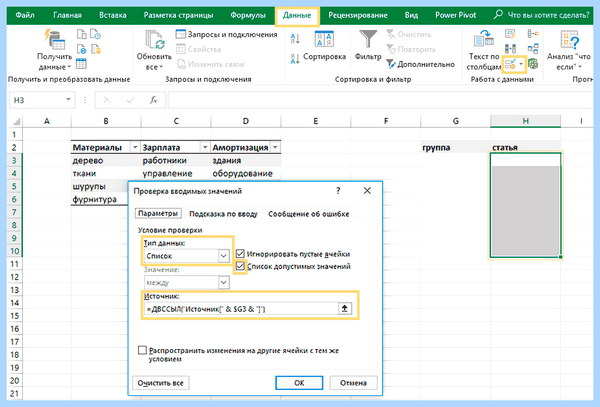Click the OK button
Image resolution: width=600 pixels, height=407 pixels.
pyautogui.click(x=299, y=383)
